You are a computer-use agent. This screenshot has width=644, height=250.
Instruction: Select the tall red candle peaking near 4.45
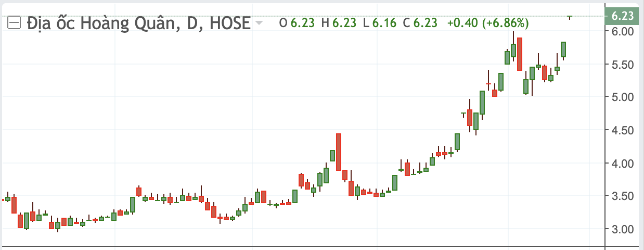coord(339,152)
